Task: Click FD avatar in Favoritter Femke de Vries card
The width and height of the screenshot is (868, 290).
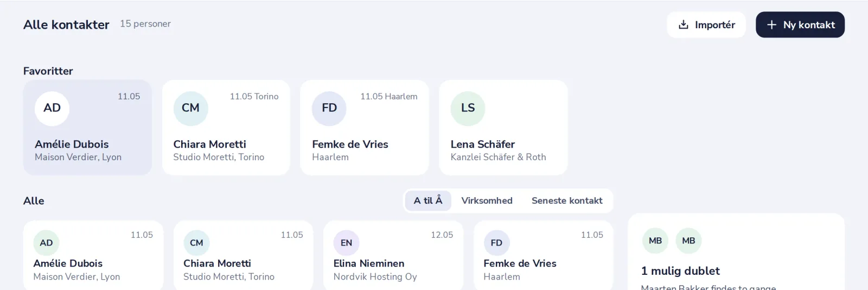Action: 329,108
